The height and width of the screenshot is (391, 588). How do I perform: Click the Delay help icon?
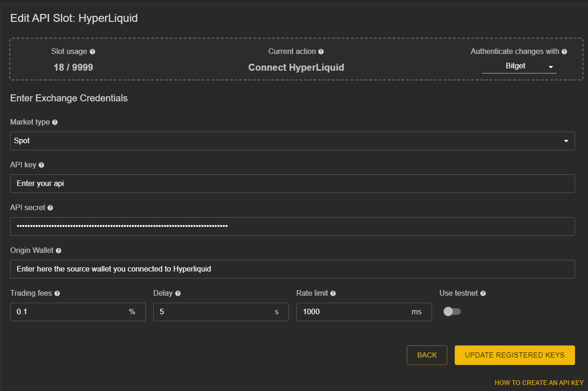[178, 293]
